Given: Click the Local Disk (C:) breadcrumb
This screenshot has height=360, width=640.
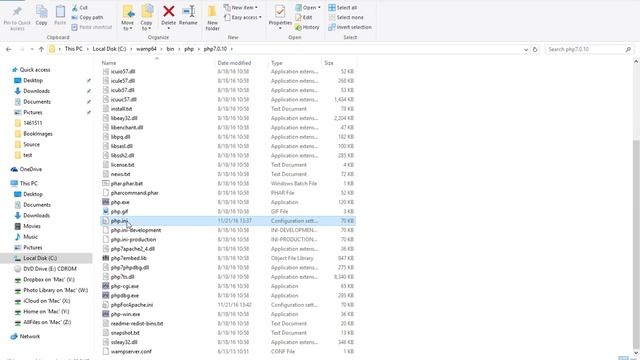Looking at the screenshot, I should (109, 49).
